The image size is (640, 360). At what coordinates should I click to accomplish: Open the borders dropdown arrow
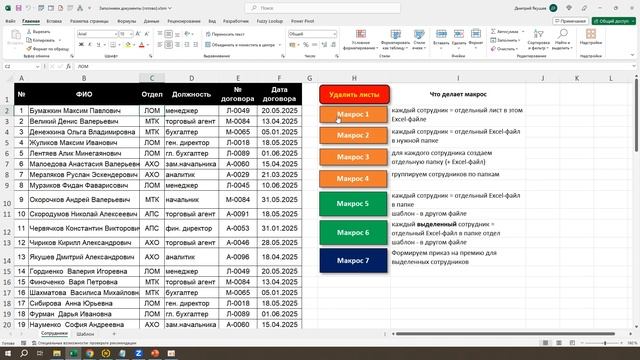click(x=119, y=44)
